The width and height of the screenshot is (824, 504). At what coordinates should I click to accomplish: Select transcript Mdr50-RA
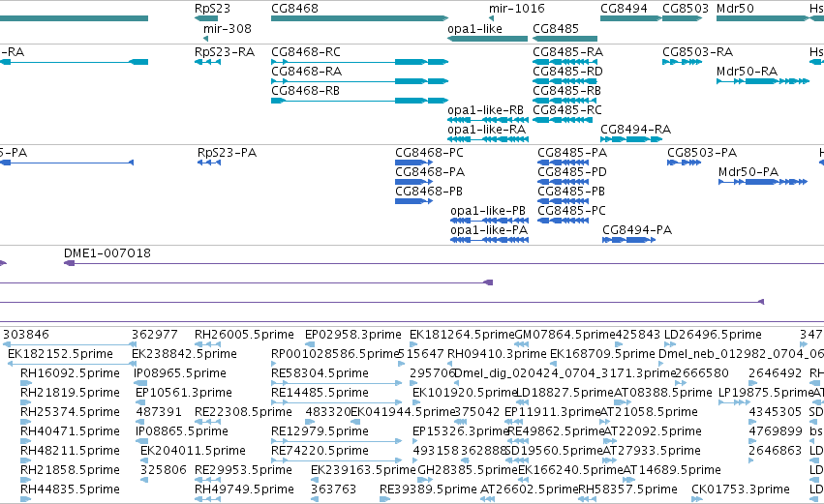pyautogui.click(x=747, y=71)
